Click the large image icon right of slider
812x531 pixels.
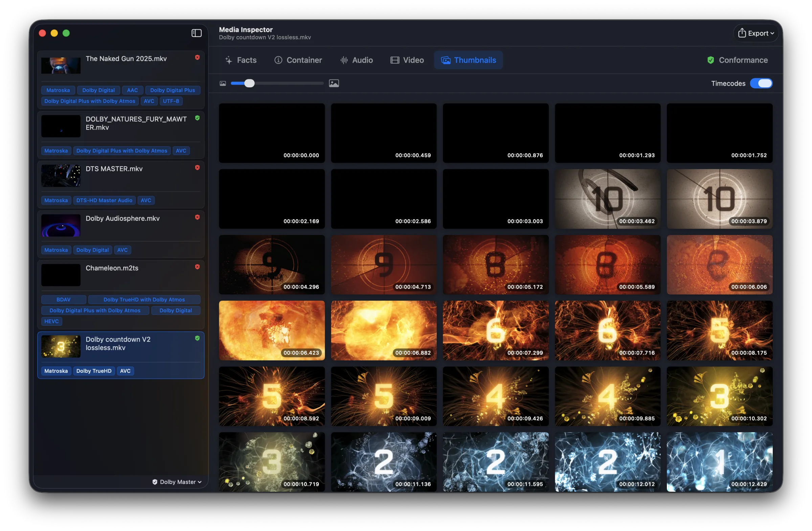[334, 83]
